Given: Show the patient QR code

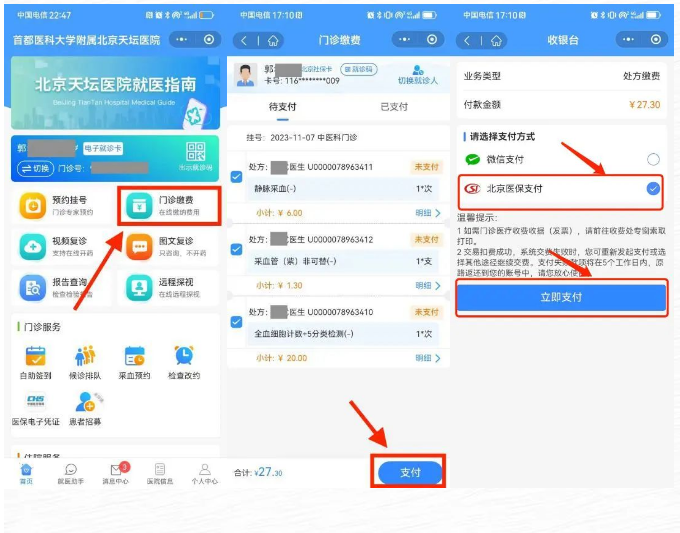Looking at the screenshot, I should click(x=195, y=153).
